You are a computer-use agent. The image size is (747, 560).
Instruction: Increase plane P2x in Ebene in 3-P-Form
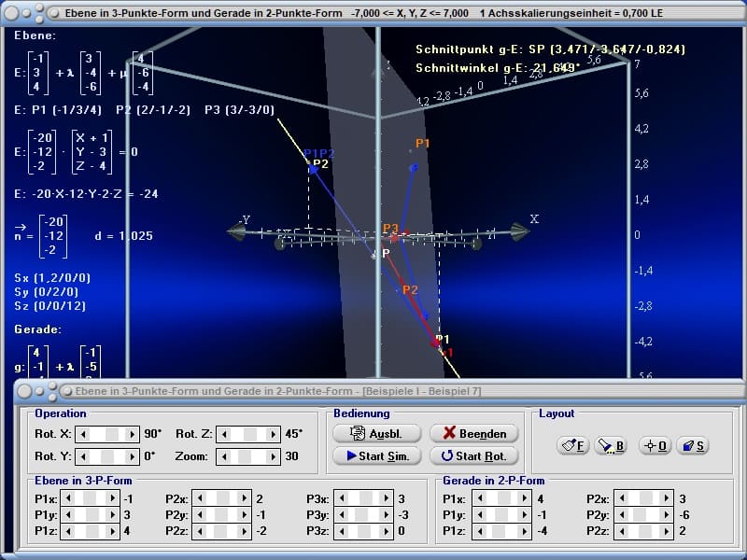coord(245,498)
